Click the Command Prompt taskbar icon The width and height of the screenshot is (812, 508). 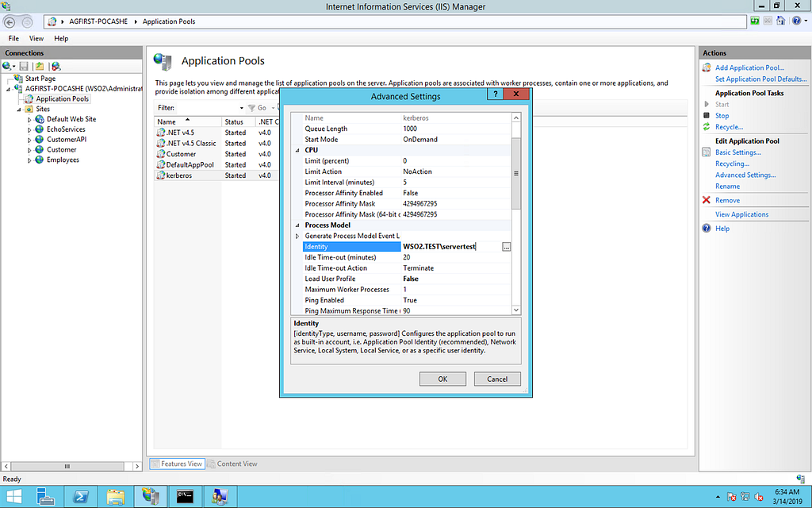(185, 497)
